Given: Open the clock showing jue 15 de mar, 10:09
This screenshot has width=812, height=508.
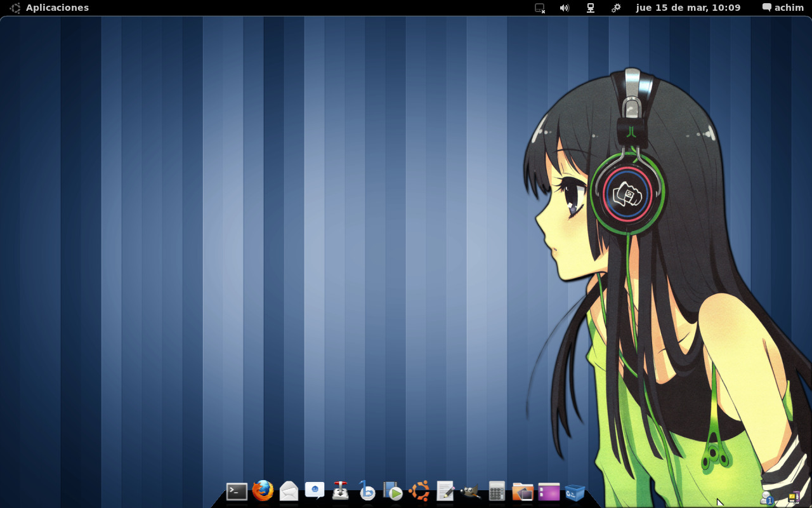Looking at the screenshot, I should (x=688, y=8).
